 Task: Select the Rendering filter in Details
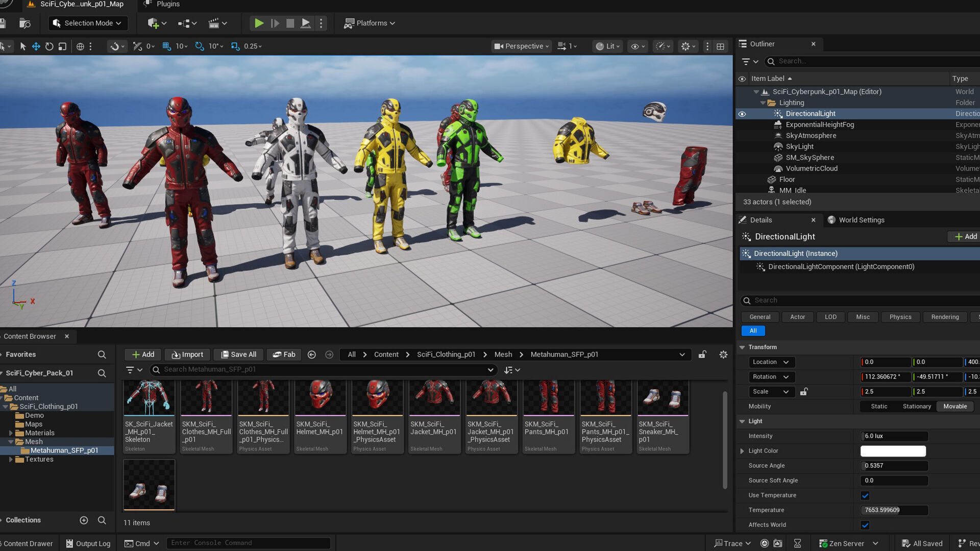(945, 317)
